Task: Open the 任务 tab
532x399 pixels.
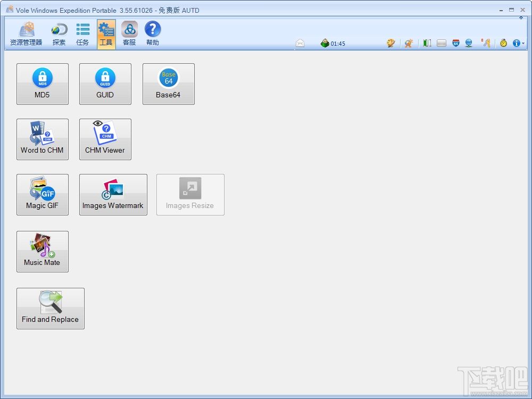Action: [x=82, y=34]
